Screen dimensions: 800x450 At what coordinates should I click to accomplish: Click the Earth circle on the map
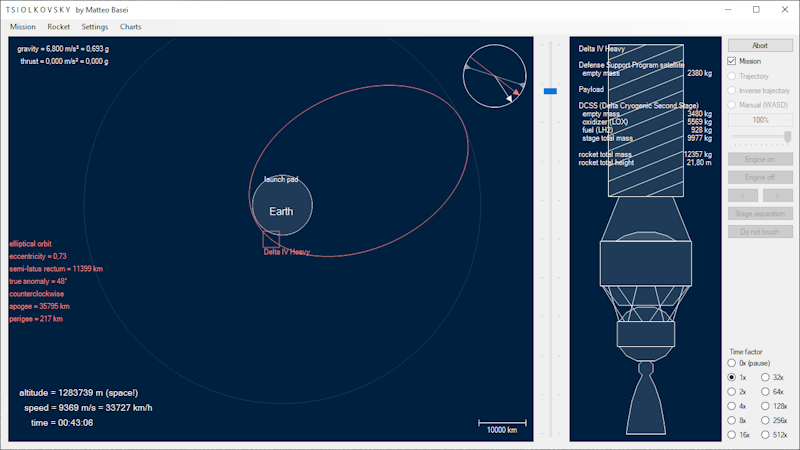click(282, 205)
